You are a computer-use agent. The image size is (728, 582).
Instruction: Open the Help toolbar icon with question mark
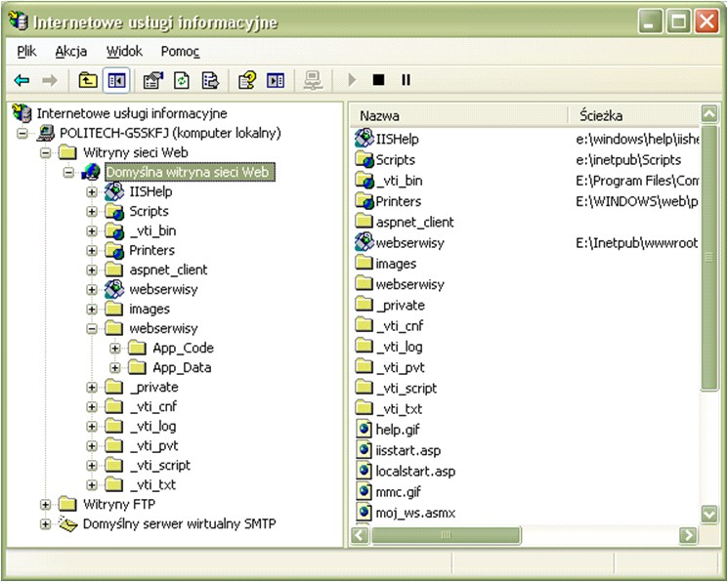click(247, 81)
